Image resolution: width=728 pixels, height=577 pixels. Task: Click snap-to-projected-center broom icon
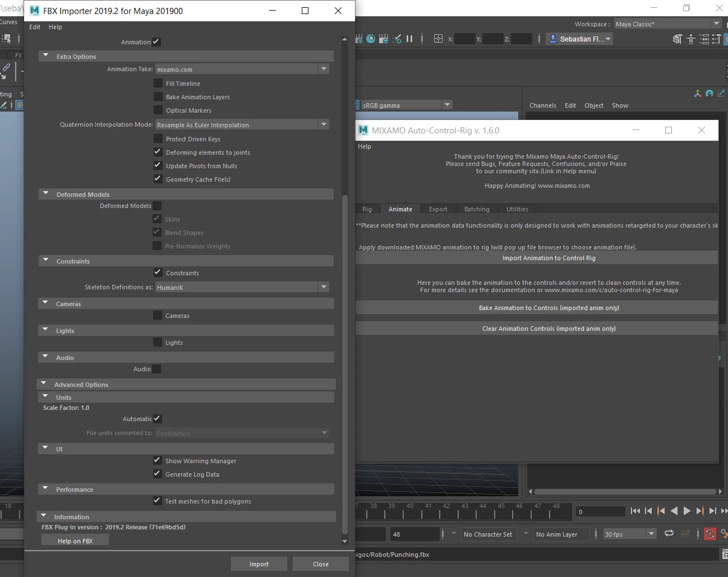[x=397, y=39]
